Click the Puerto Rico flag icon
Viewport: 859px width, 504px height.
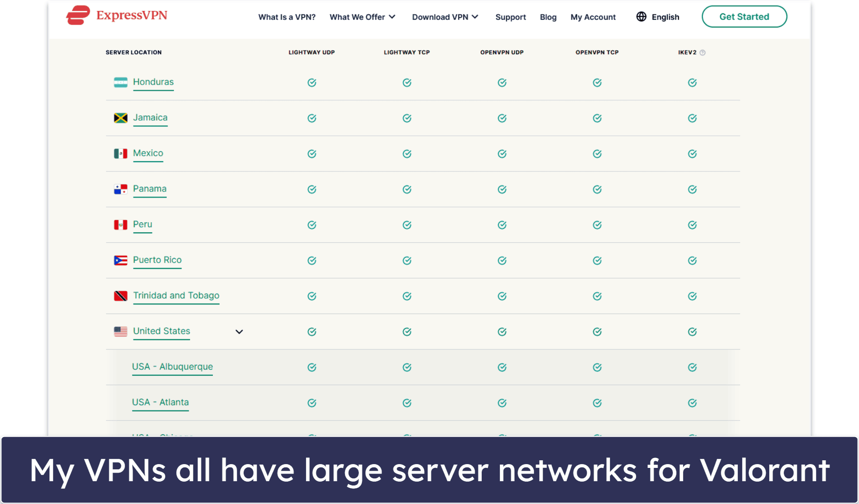point(121,260)
